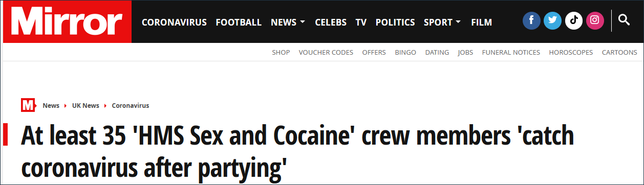644x185 pixels.
Task: Click the article headline text
Action: (x=297, y=151)
